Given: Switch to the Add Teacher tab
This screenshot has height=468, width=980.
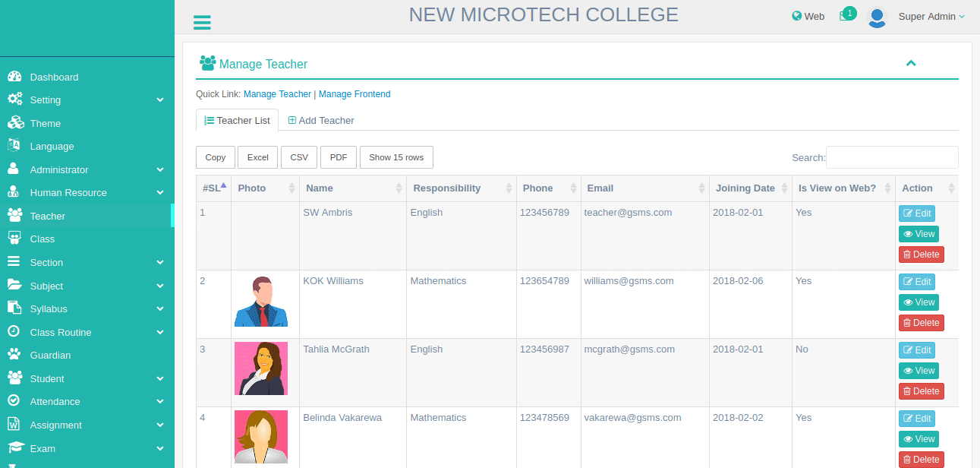Looking at the screenshot, I should [x=321, y=120].
